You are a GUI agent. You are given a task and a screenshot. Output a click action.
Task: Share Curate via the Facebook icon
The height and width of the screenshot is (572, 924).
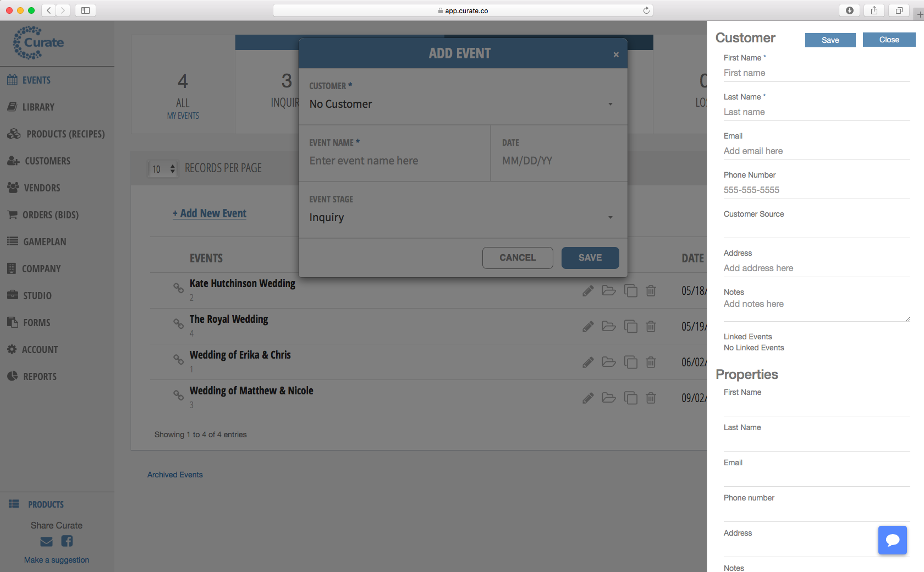click(x=67, y=542)
